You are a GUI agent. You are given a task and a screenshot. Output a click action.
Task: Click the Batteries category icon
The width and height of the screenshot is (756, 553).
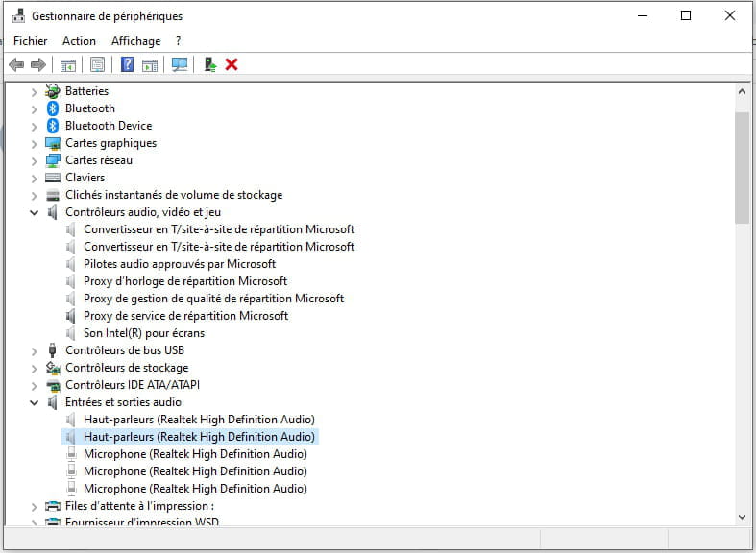(x=53, y=91)
